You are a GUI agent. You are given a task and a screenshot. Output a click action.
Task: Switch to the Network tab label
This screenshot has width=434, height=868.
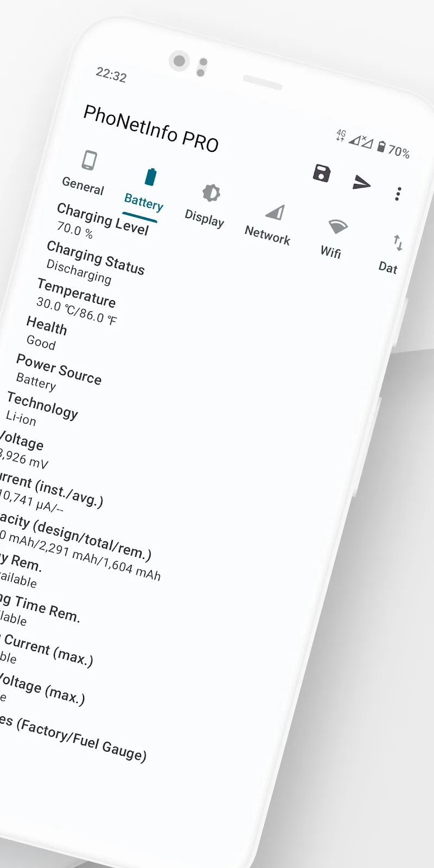[x=267, y=235]
